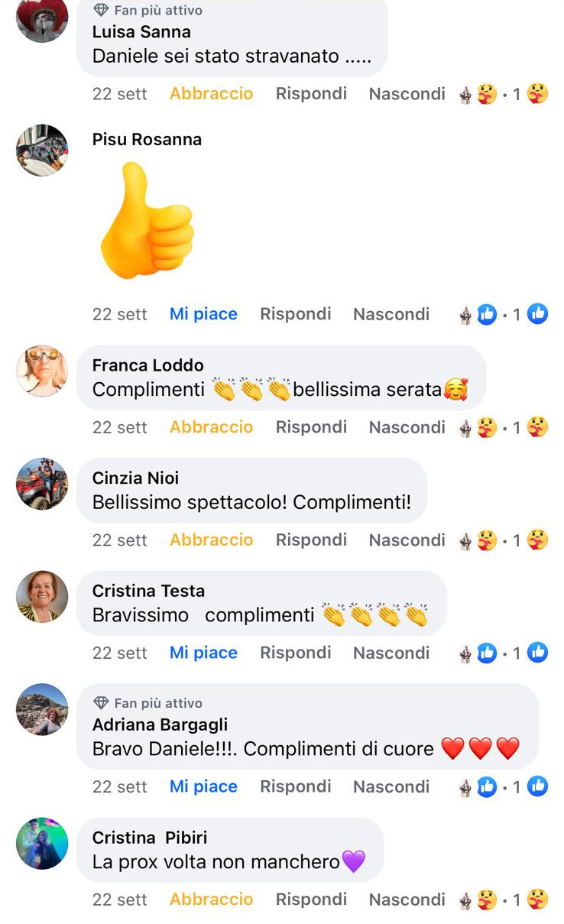The height and width of the screenshot is (924, 564).
Task: Unlike Pisu Rosanna's comment via Mi piace
Action: coord(203,314)
